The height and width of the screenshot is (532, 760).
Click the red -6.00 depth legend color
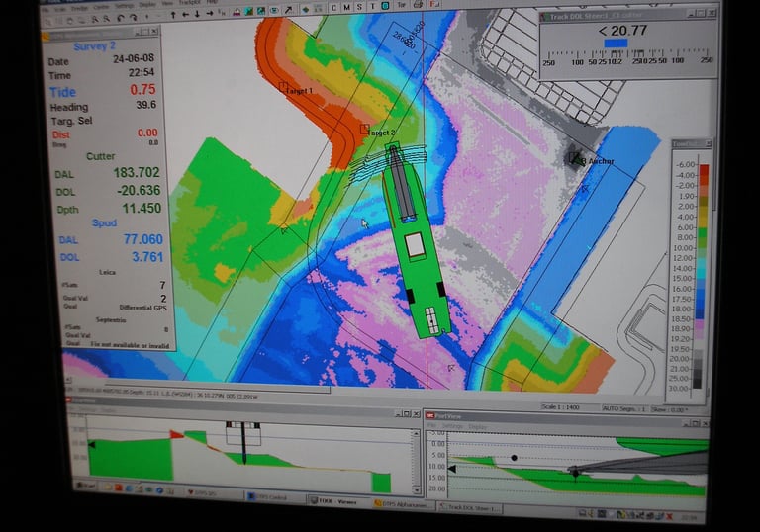(704, 169)
